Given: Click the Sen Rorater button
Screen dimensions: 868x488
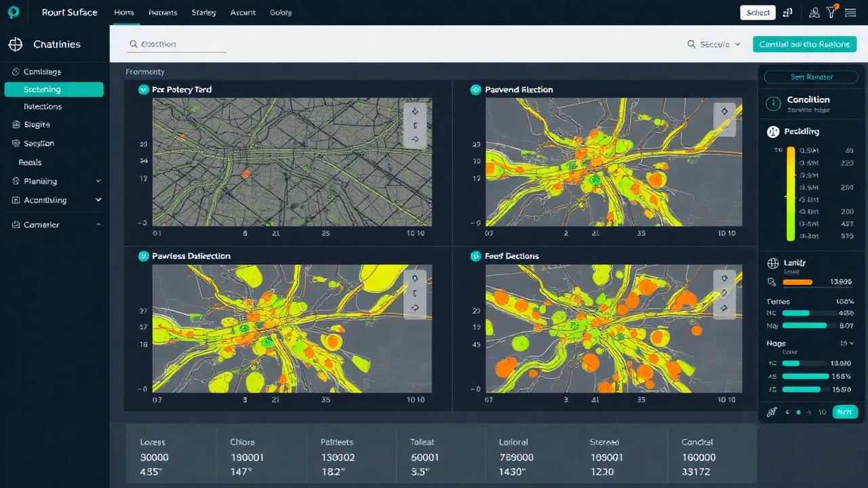Looking at the screenshot, I should (x=812, y=77).
